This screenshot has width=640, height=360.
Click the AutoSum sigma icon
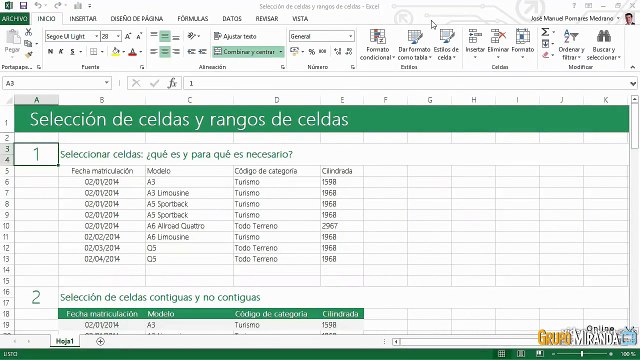pos(545,32)
